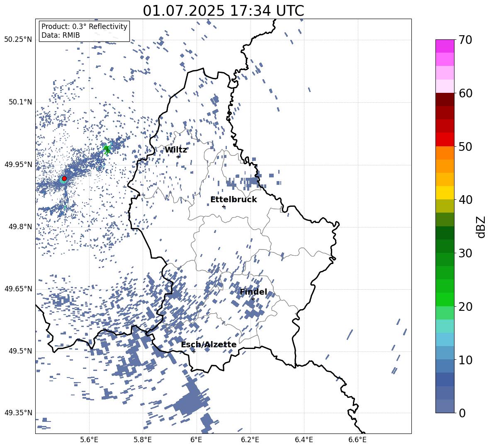Click the Wiltz cross marker
491x448 pixels.
click(x=178, y=157)
